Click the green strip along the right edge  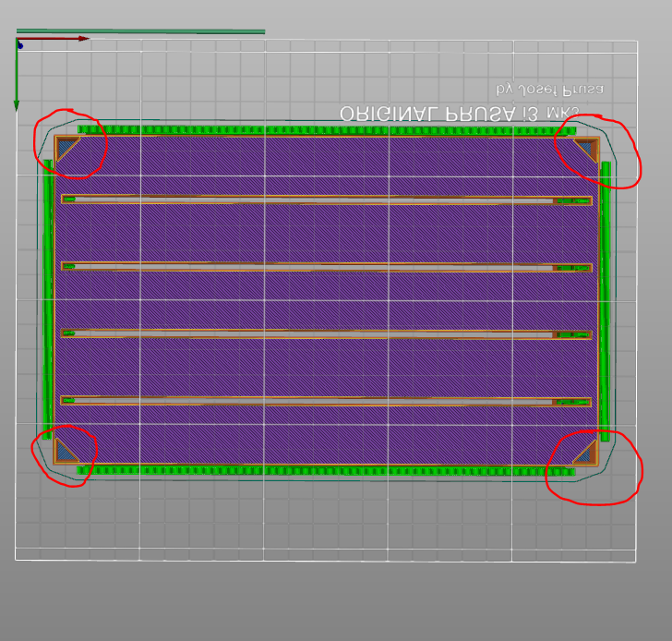pyautogui.click(x=606, y=300)
